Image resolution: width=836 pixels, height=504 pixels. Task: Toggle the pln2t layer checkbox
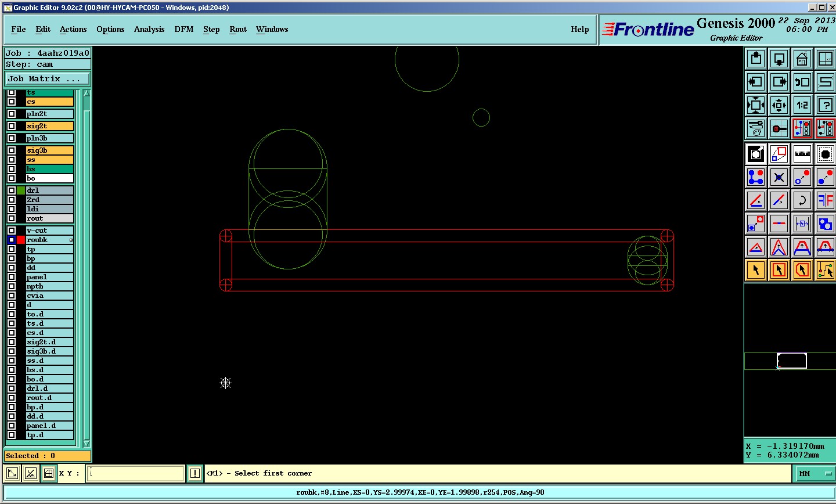[x=12, y=114]
